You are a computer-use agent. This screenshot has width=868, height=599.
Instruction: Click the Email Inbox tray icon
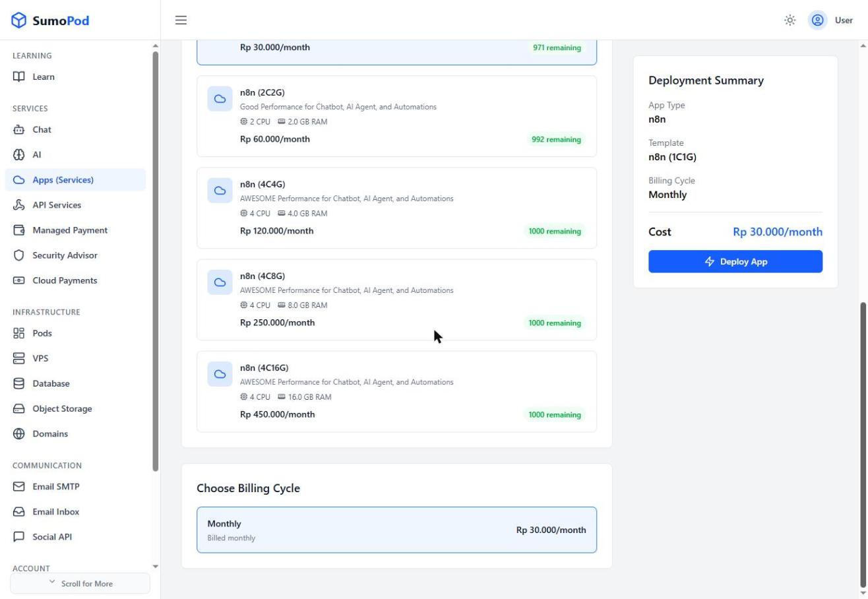[19, 511]
